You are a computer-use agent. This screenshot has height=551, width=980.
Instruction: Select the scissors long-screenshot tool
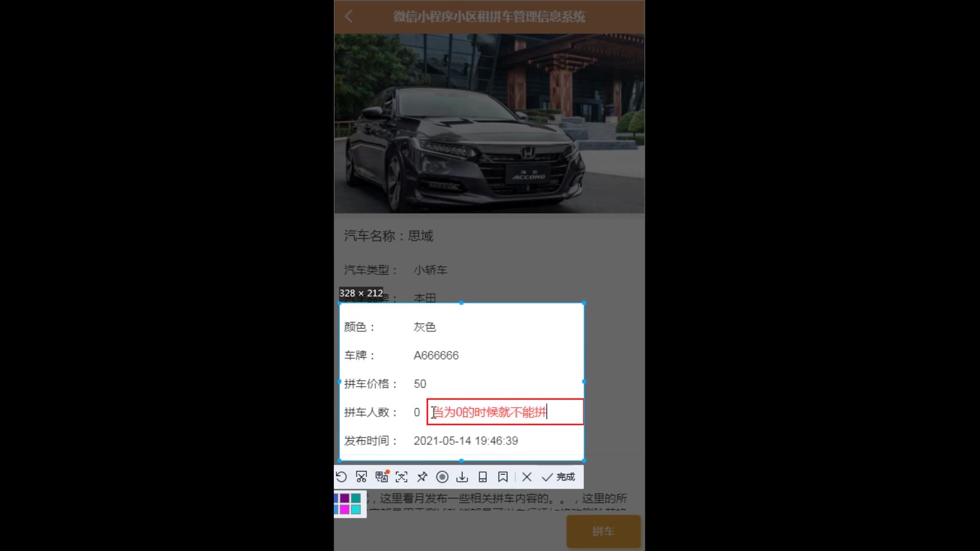361,477
